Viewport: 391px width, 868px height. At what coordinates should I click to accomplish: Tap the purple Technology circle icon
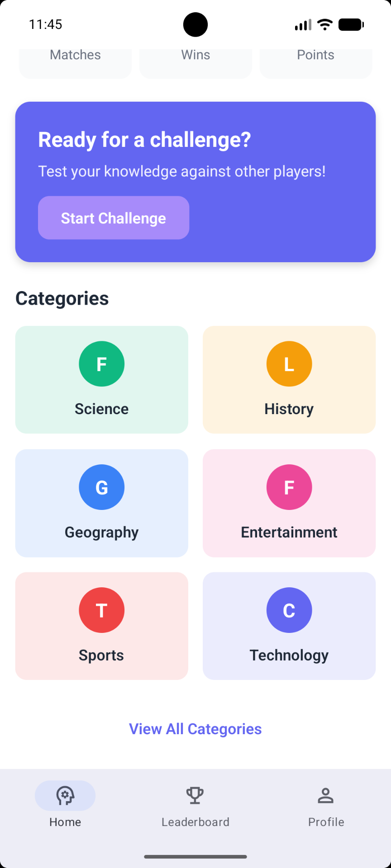289,610
